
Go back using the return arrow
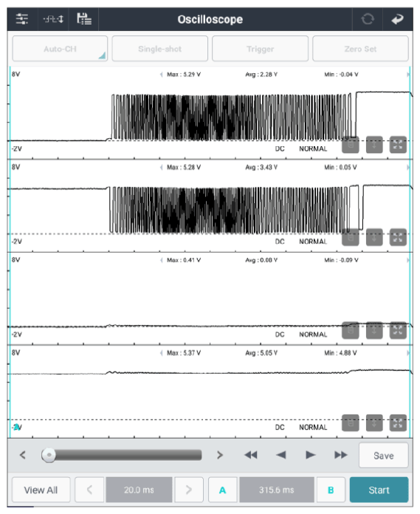(x=397, y=19)
